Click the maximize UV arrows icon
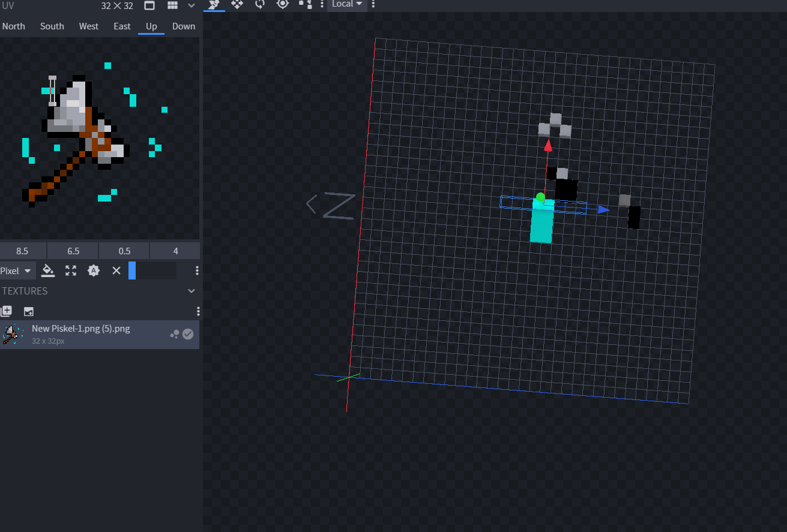Image resolution: width=787 pixels, height=532 pixels. pos(70,270)
